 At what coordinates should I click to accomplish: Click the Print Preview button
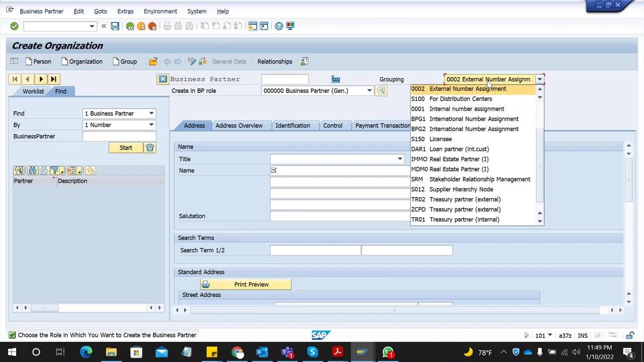pos(246,285)
